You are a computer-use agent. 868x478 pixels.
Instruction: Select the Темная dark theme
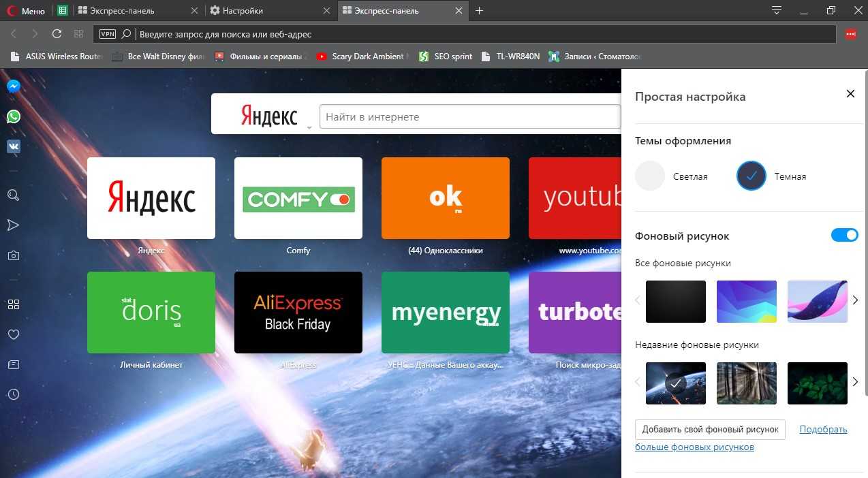[751, 176]
